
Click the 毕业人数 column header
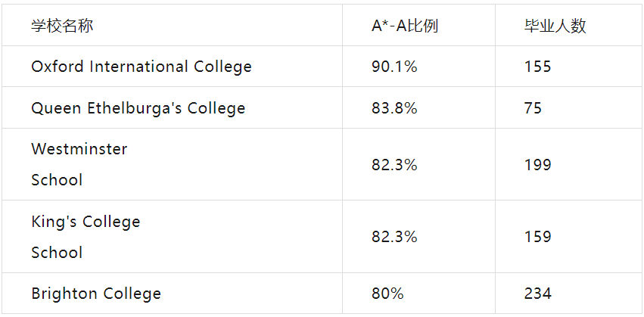click(x=555, y=26)
